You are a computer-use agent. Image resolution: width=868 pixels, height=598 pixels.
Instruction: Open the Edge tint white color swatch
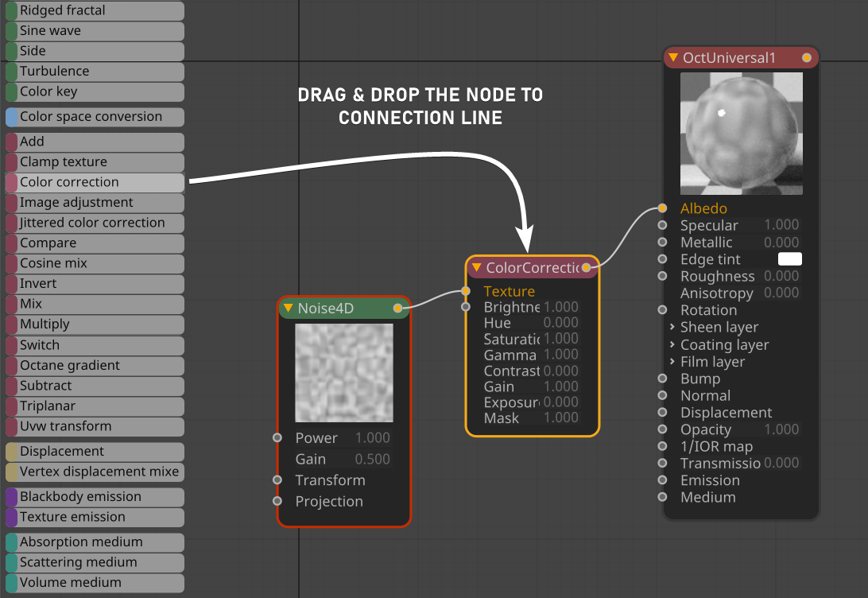[789, 259]
